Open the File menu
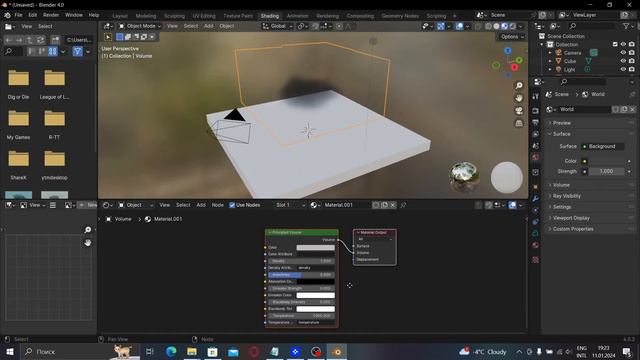 18,15
